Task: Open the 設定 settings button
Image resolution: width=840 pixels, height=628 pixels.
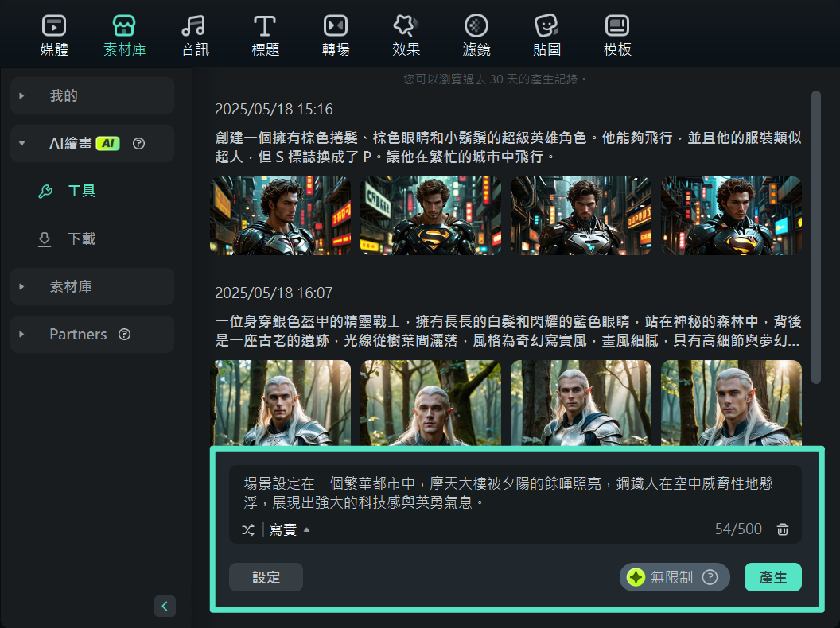Action: point(266,577)
